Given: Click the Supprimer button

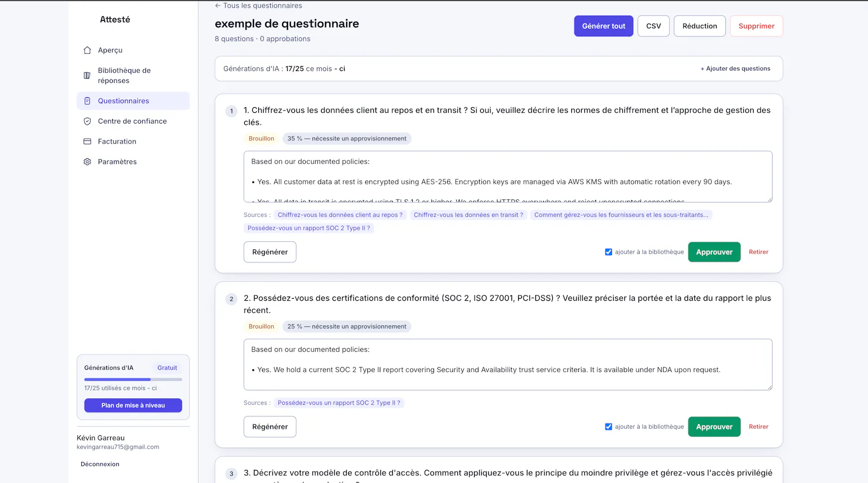Looking at the screenshot, I should [x=756, y=26].
